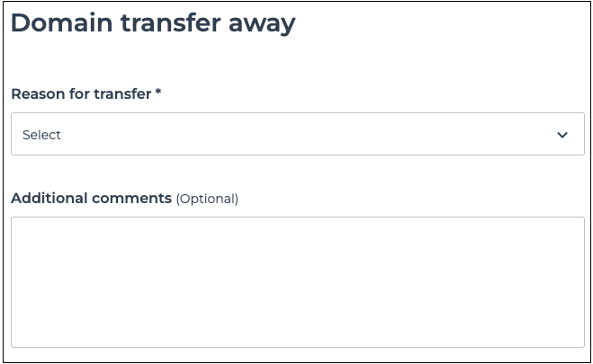The width and height of the screenshot is (593, 364).
Task: Place cursor in the optional comments field
Action: point(297,281)
